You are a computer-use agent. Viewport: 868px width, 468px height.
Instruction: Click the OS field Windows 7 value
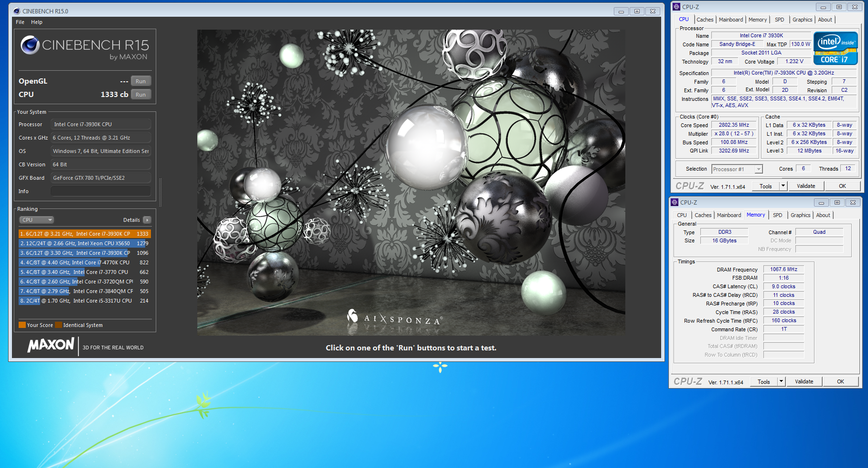pos(101,151)
